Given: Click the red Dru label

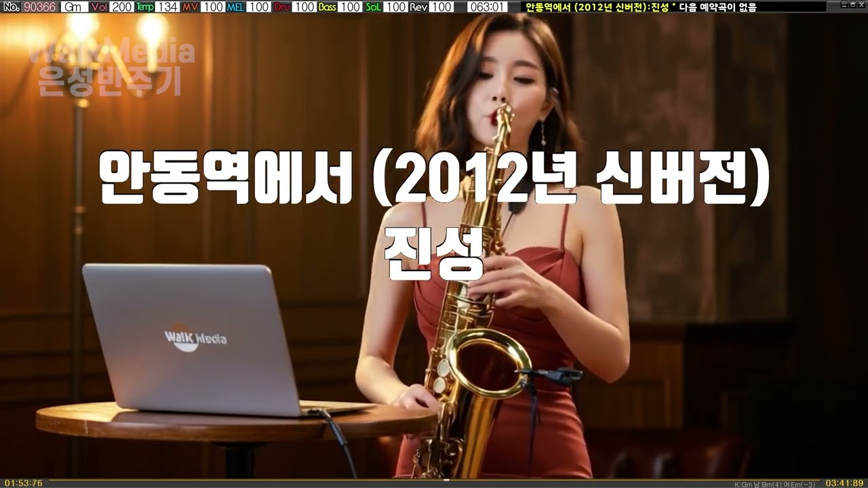Looking at the screenshot, I should click(x=282, y=7).
